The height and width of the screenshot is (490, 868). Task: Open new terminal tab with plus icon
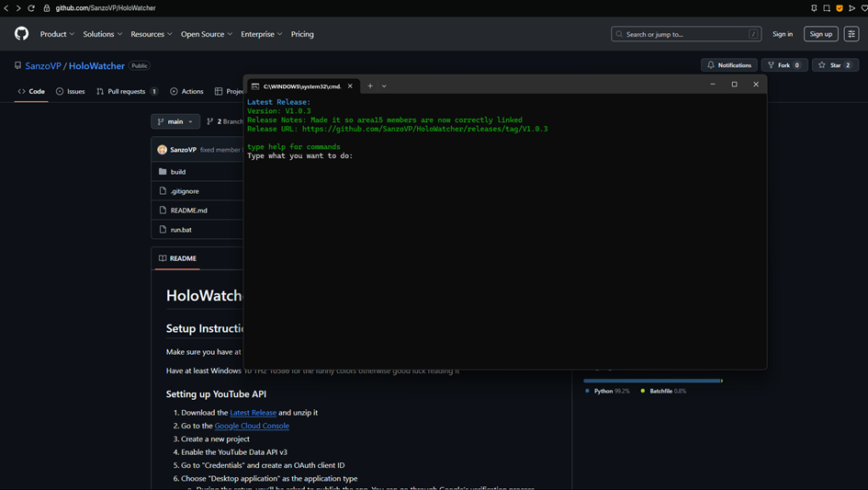(x=370, y=85)
